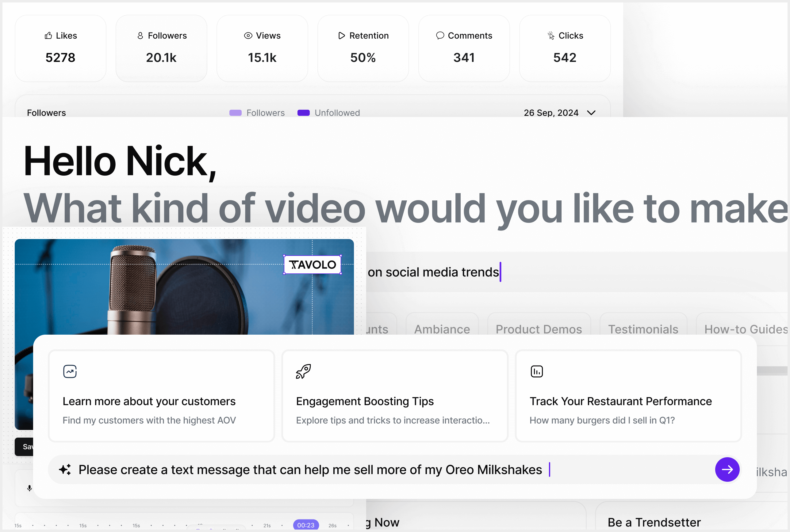Click the thumbs-up Likes icon

pos(48,36)
